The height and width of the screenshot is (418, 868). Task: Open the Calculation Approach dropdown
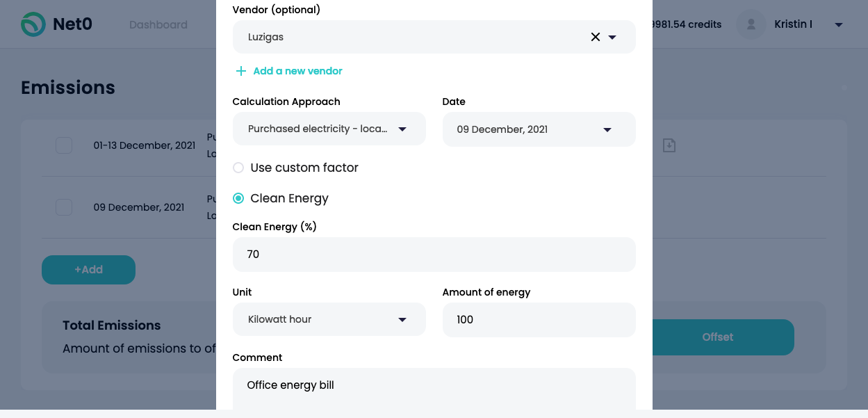point(329,129)
